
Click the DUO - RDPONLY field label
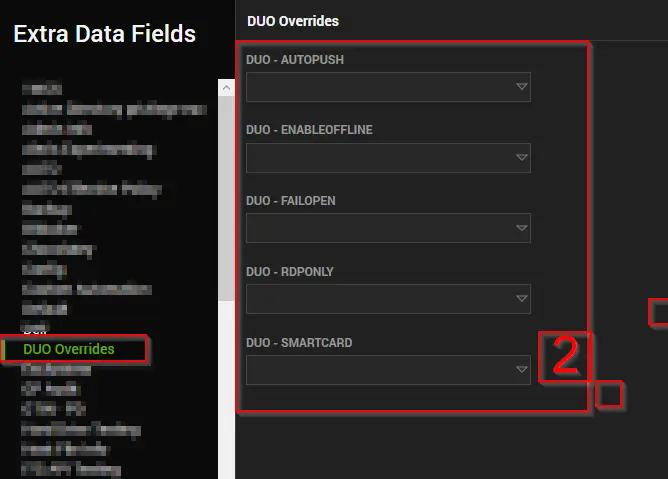290,271
